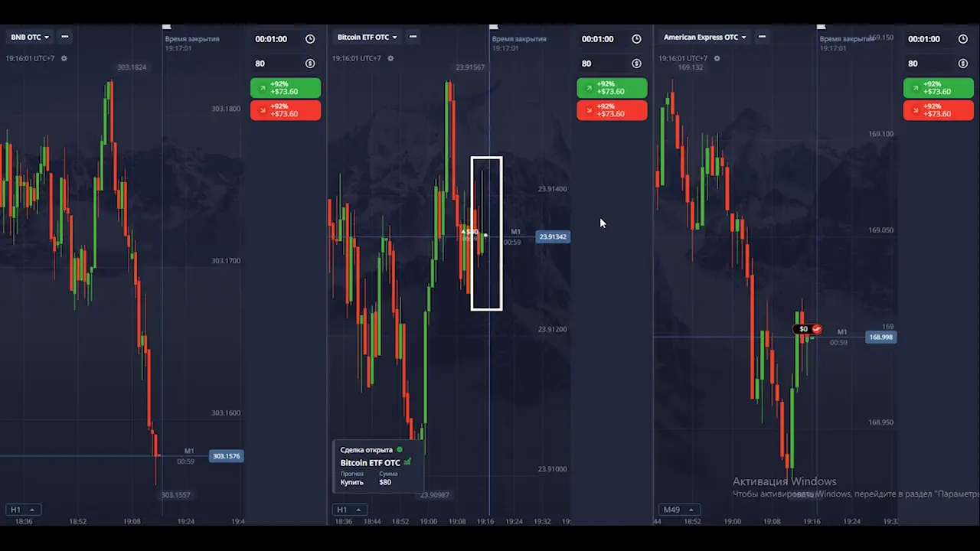Screen dimensions: 980x551
Task: Click the clock icon in American Express panel
Action: point(962,39)
